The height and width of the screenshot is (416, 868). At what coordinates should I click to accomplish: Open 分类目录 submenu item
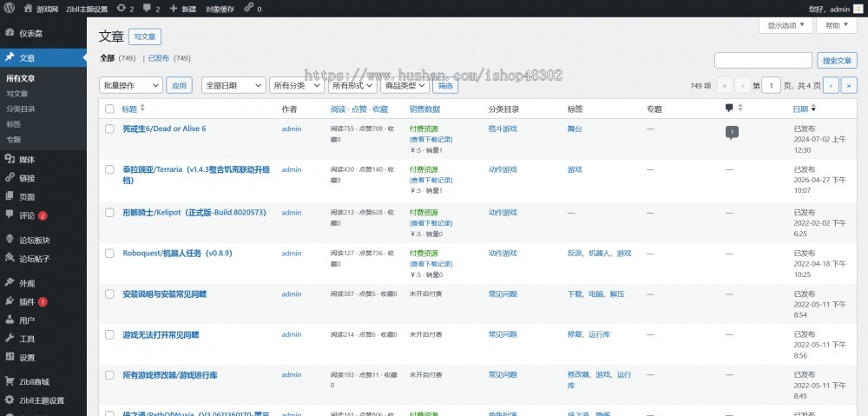pos(21,109)
